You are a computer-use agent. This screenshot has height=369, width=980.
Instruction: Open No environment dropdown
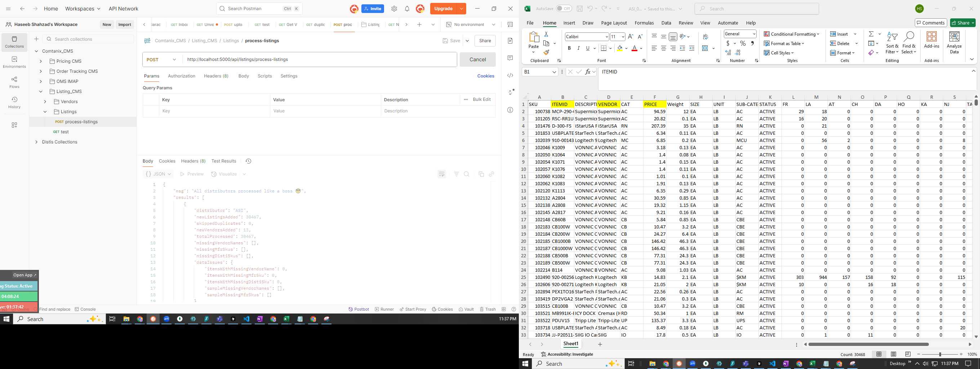click(x=471, y=25)
